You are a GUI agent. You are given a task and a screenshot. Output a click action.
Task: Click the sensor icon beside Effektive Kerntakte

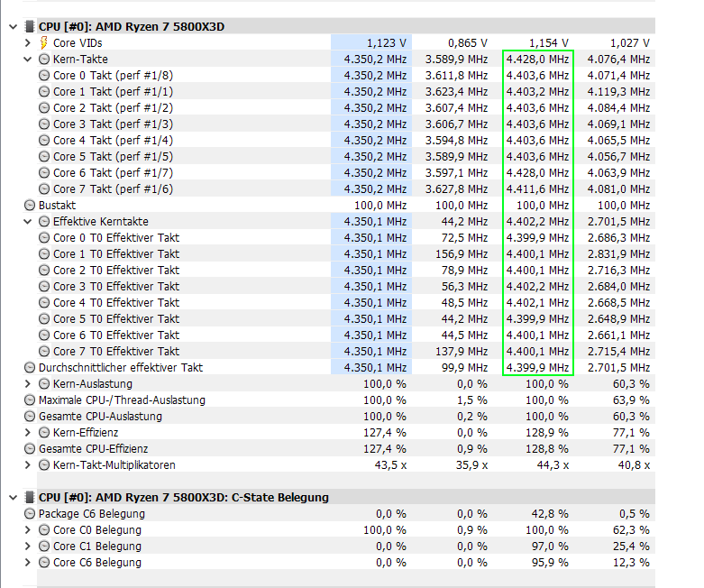tap(44, 222)
